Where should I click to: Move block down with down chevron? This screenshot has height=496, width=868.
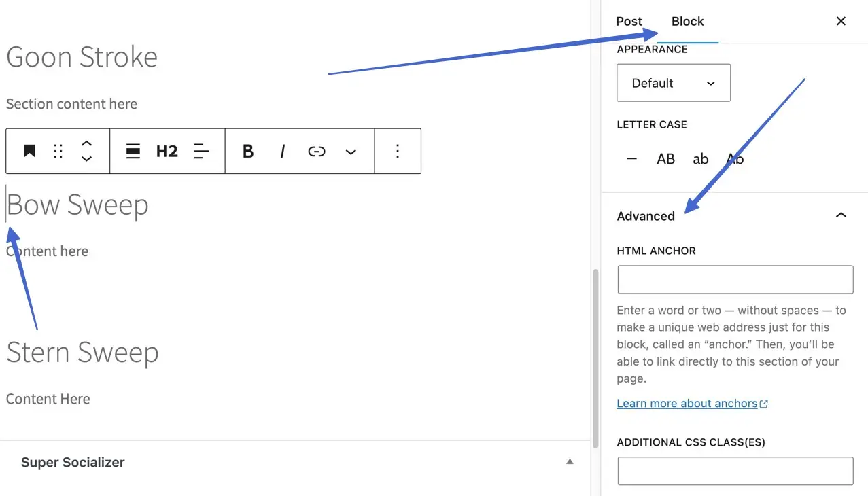coord(86,159)
